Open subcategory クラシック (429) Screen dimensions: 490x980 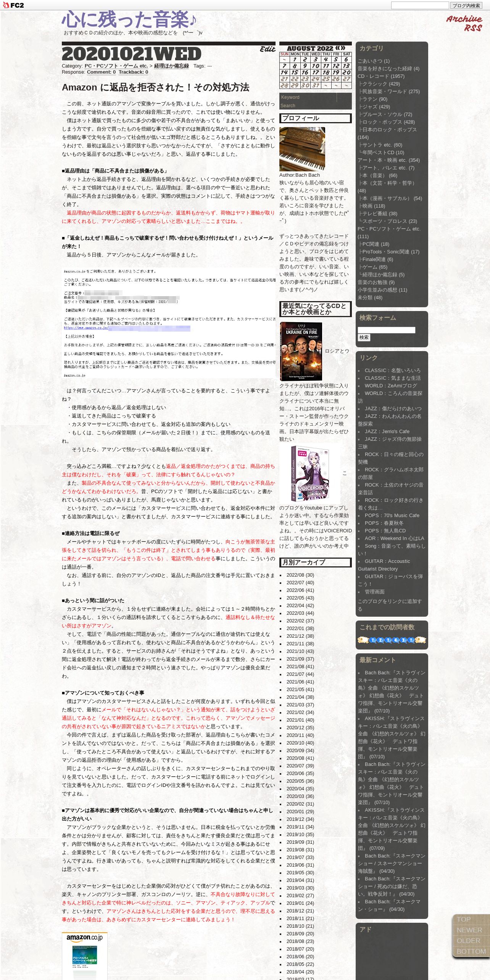(381, 84)
